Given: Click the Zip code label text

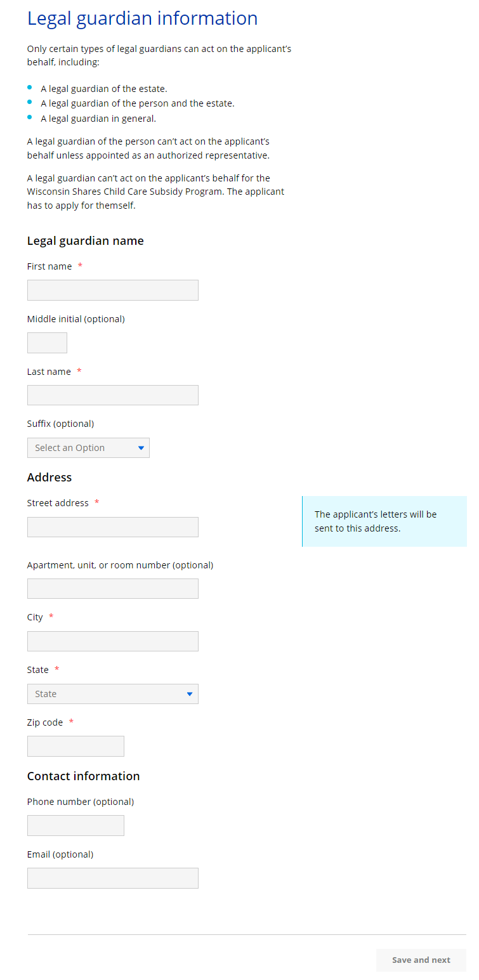Looking at the screenshot, I should pyautogui.click(x=45, y=722).
